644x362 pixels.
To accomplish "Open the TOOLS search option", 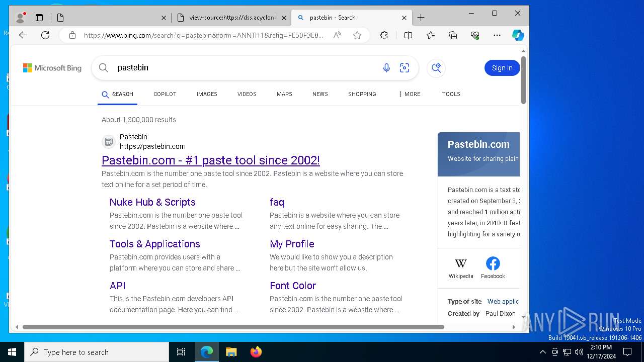I will pos(451,94).
